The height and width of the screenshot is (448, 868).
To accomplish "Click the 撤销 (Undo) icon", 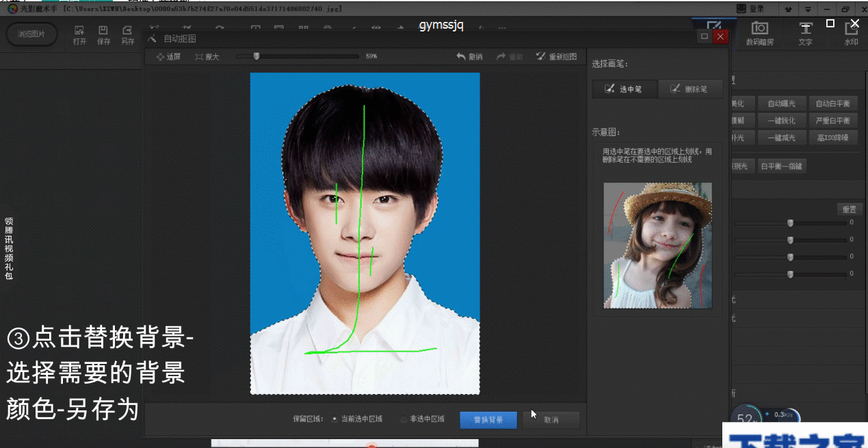I will (470, 56).
